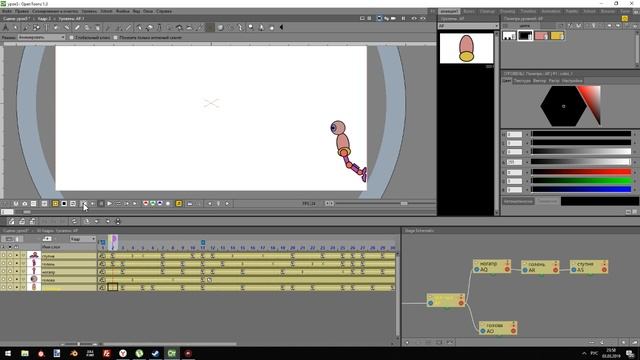The width and height of the screenshot is (640, 360).
Task: Open the Windows Start menu
Action: coord(8,353)
